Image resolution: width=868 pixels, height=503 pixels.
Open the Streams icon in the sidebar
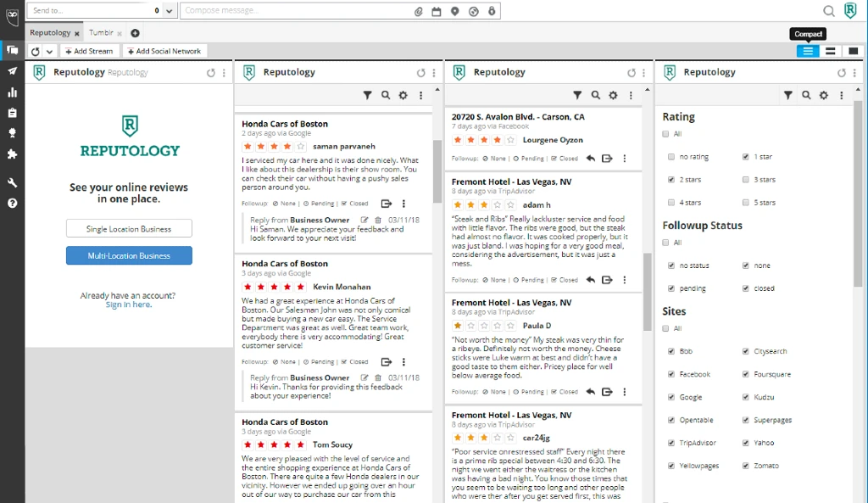(x=12, y=50)
